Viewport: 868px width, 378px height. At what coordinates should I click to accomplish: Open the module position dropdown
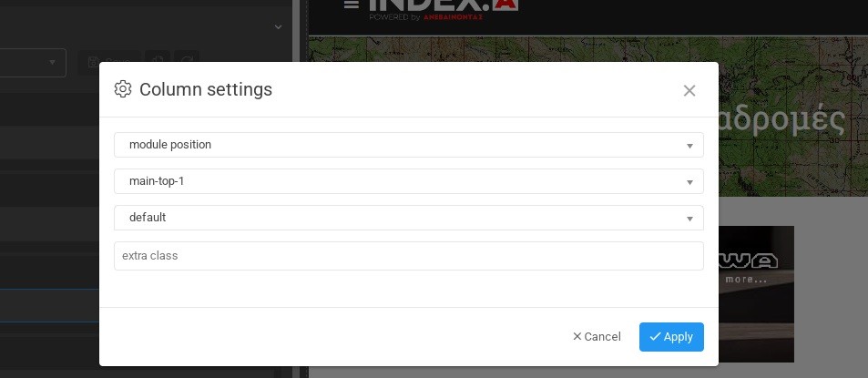click(x=408, y=145)
